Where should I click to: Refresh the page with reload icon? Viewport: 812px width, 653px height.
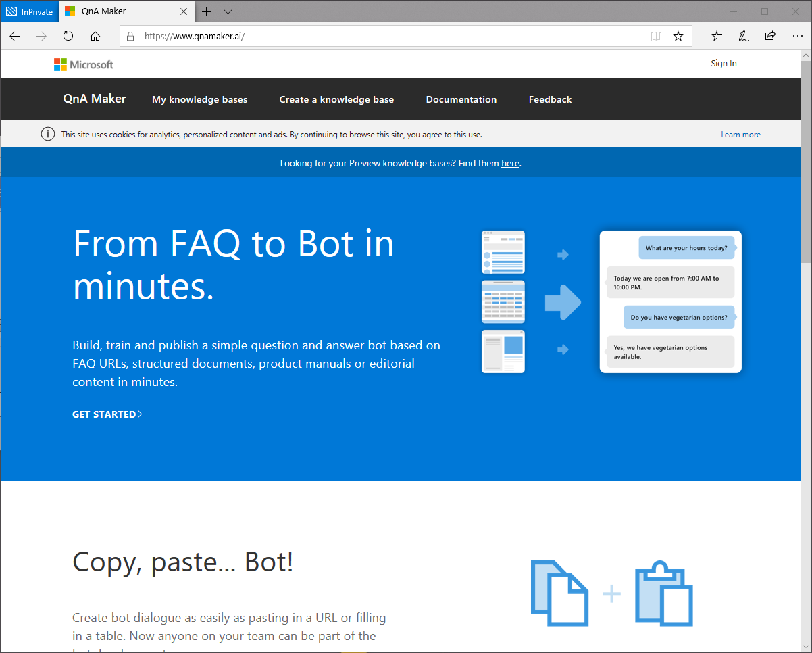click(68, 37)
